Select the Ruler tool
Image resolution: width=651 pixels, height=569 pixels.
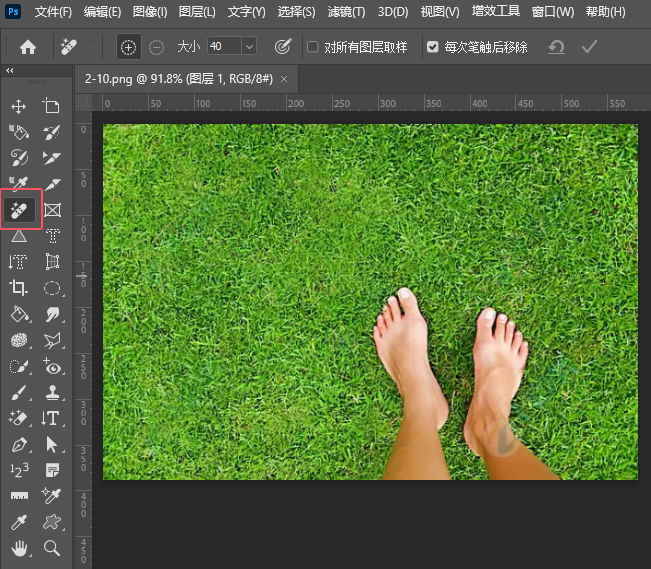click(x=19, y=496)
